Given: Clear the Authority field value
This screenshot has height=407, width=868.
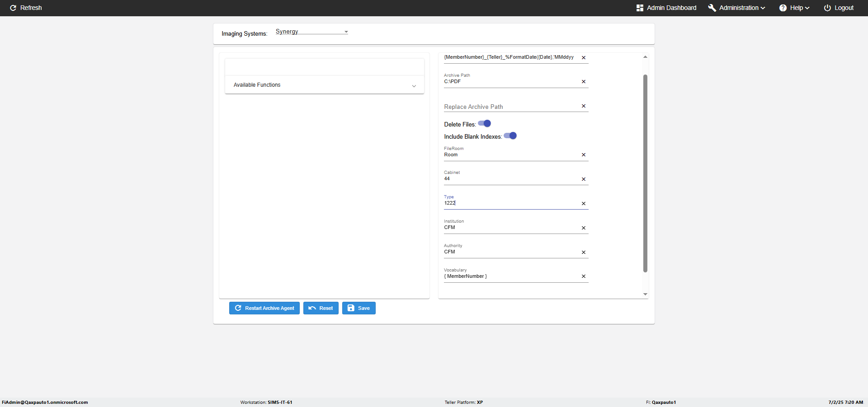Looking at the screenshot, I should [583, 253].
